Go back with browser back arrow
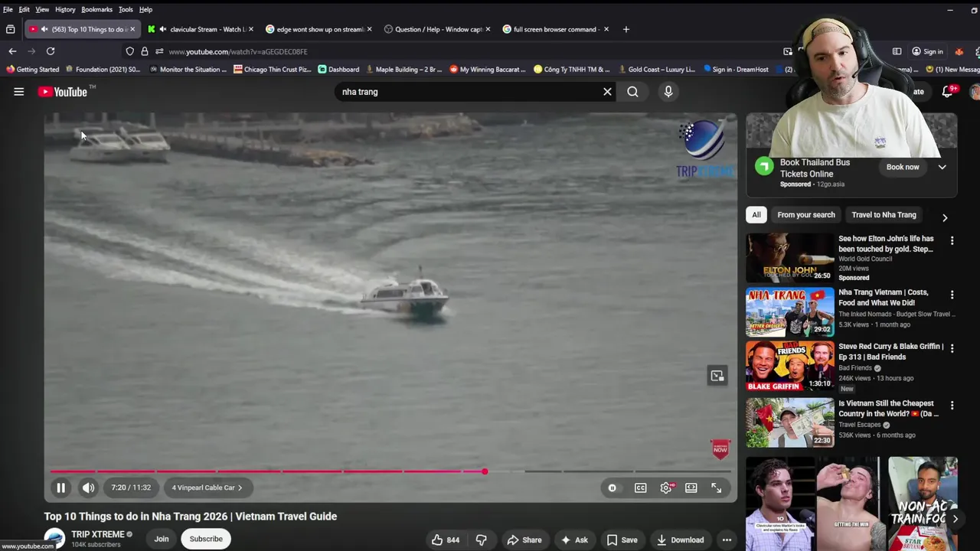Image resolution: width=980 pixels, height=551 pixels. [12, 51]
